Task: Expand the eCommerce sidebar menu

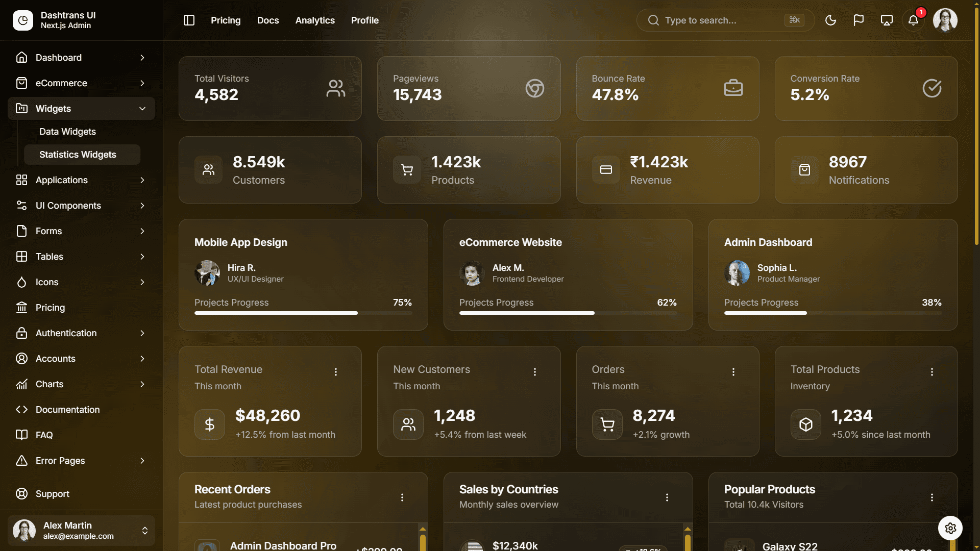Action: click(x=81, y=83)
